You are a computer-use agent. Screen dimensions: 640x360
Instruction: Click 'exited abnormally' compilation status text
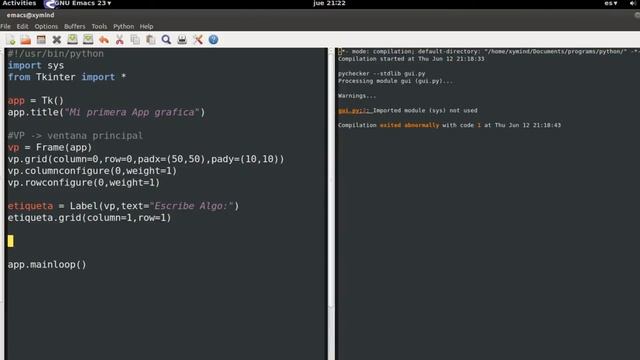(x=409, y=125)
